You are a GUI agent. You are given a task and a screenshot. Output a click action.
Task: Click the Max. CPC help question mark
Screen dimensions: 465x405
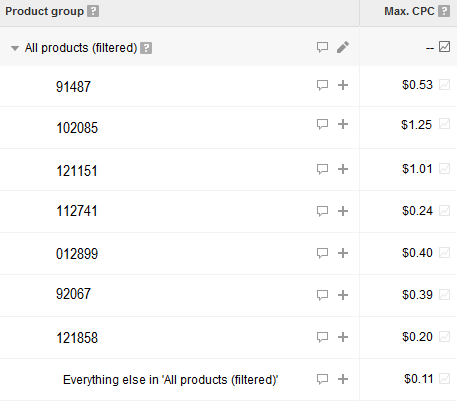coord(444,11)
